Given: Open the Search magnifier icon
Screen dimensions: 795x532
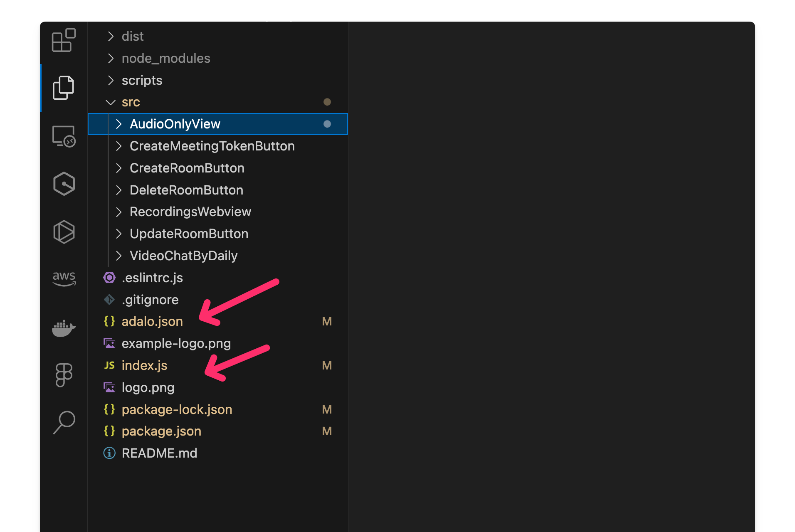Looking at the screenshot, I should [64, 422].
